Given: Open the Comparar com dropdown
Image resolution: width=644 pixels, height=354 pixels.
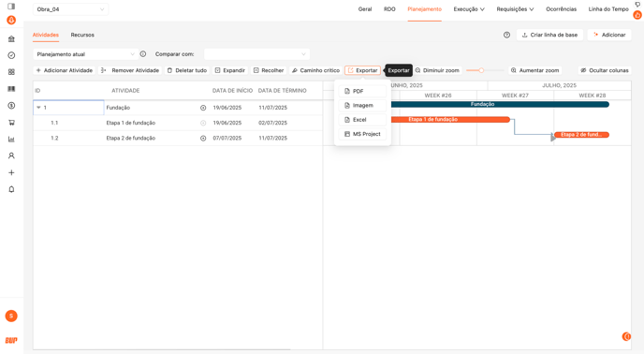Looking at the screenshot, I should 256,54.
